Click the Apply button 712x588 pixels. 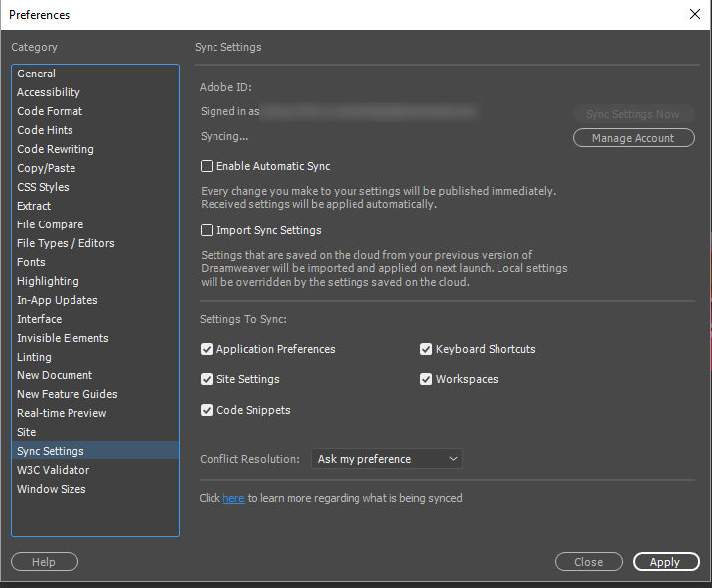(666, 562)
